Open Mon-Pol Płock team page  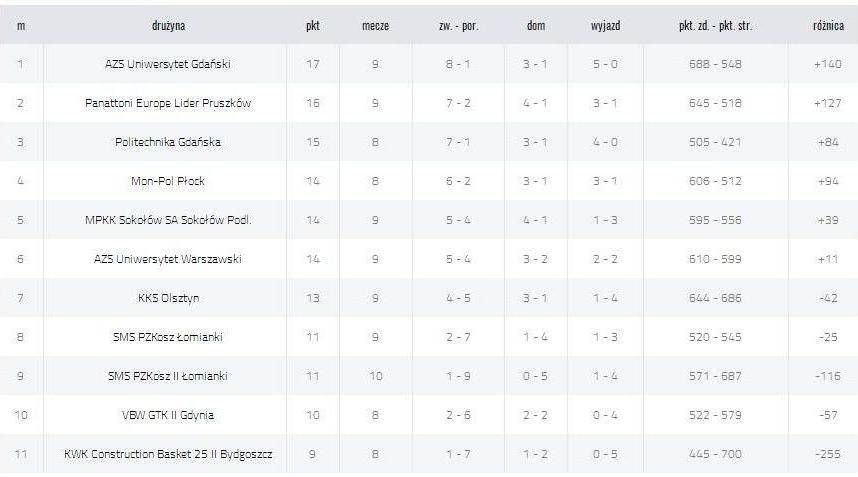167,181
